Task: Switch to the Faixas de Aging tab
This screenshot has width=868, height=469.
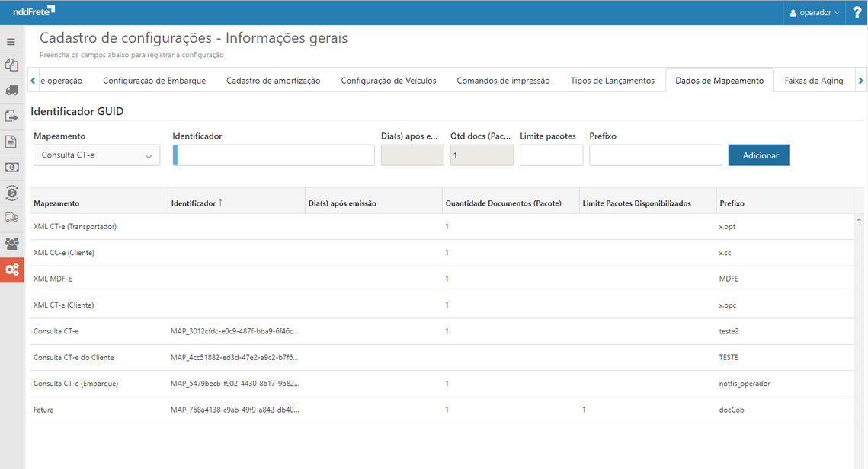Action: point(814,79)
